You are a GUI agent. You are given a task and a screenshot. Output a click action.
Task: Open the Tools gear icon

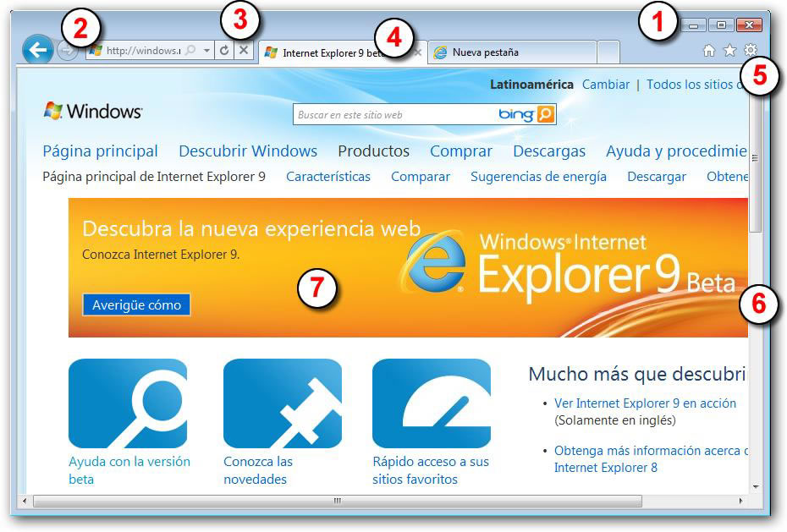tap(751, 50)
